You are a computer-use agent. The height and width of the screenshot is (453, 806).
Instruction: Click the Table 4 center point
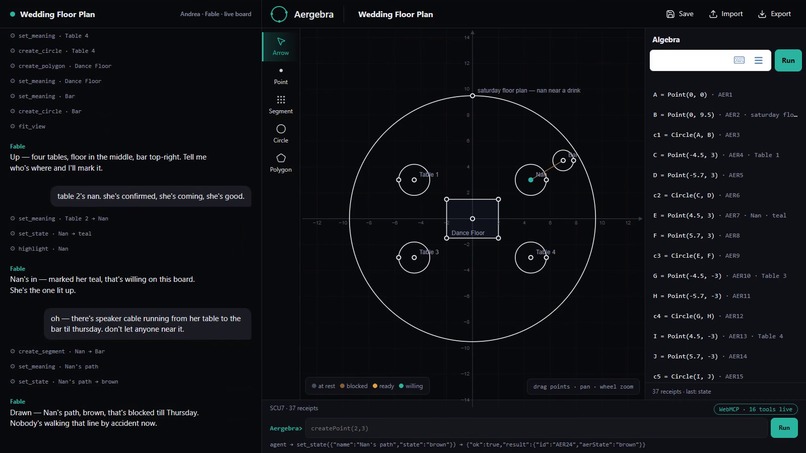click(x=530, y=258)
